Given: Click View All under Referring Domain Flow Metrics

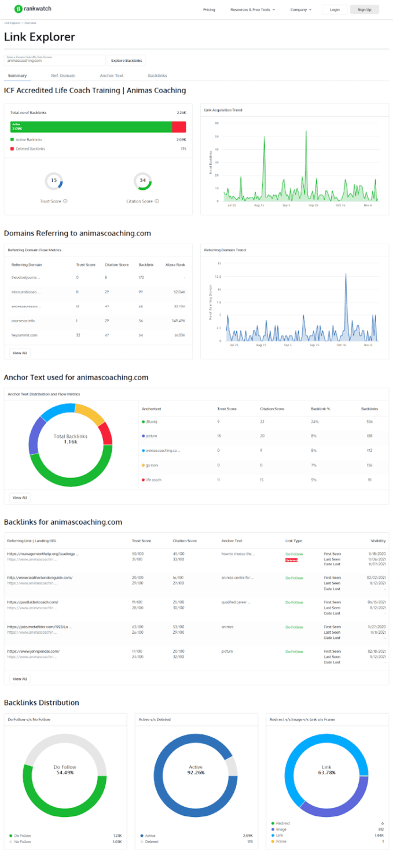Looking at the screenshot, I should (20, 352).
